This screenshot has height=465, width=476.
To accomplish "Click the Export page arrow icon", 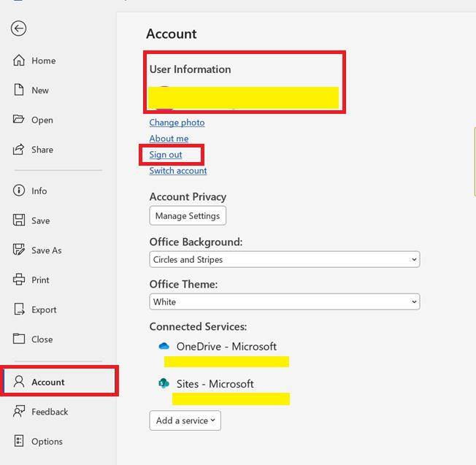I will (19, 309).
